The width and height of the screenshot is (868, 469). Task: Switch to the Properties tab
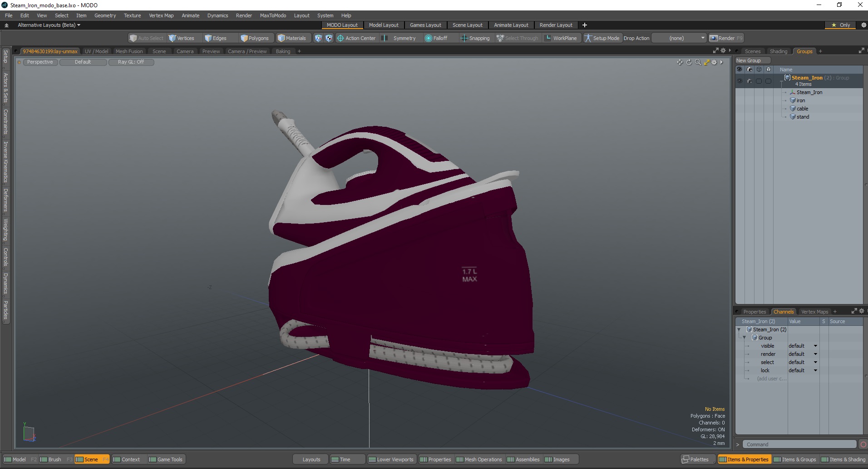(x=755, y=312)
